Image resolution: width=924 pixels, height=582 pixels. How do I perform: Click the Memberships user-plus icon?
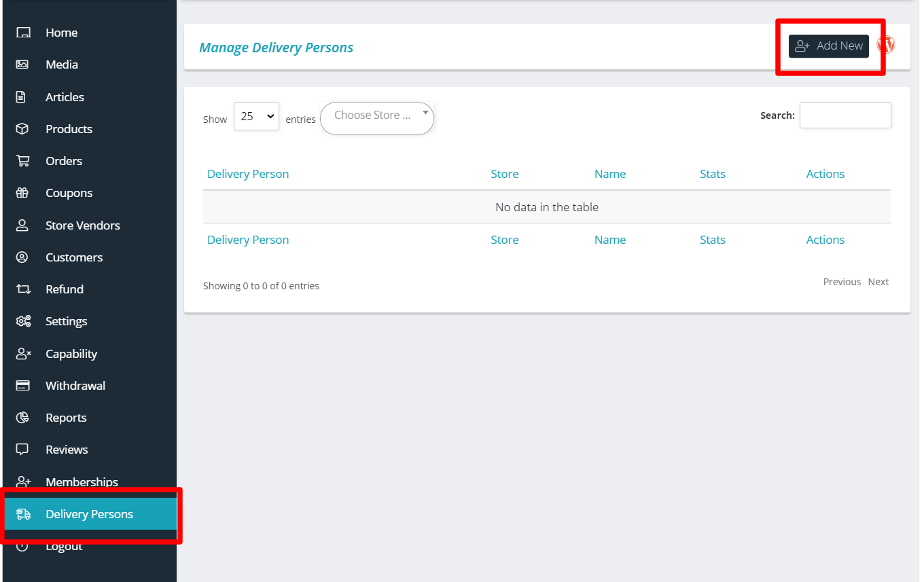24,481
